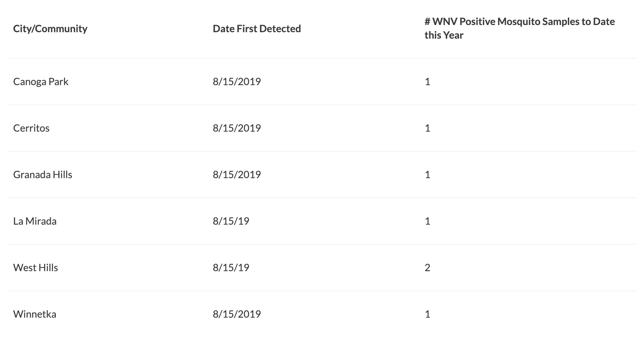
Task: Click the City/Community column header
Action: pyautogui.click(x=50, y=29)
